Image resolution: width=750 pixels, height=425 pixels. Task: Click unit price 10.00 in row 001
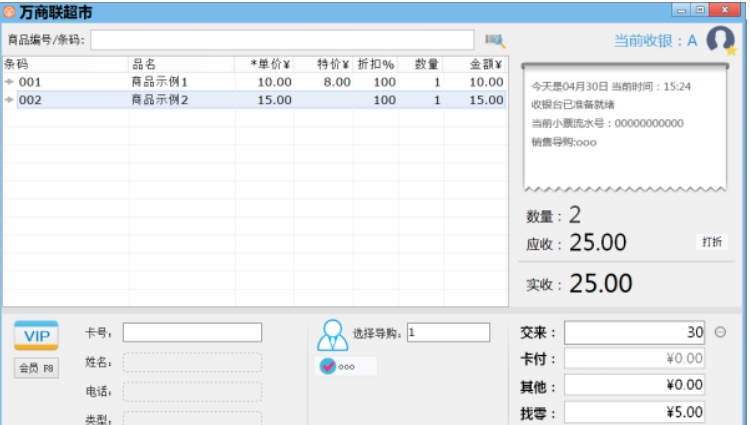(x=274, y=82)
